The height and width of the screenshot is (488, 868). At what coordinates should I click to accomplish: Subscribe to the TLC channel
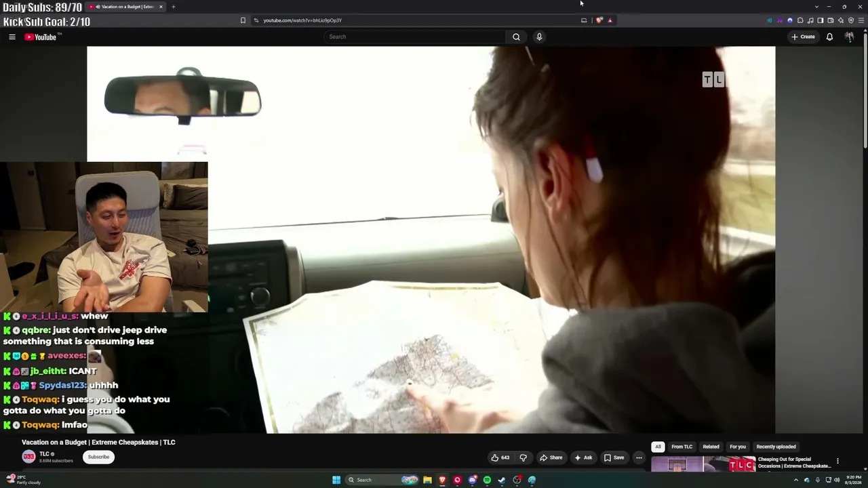click(98, 457)
